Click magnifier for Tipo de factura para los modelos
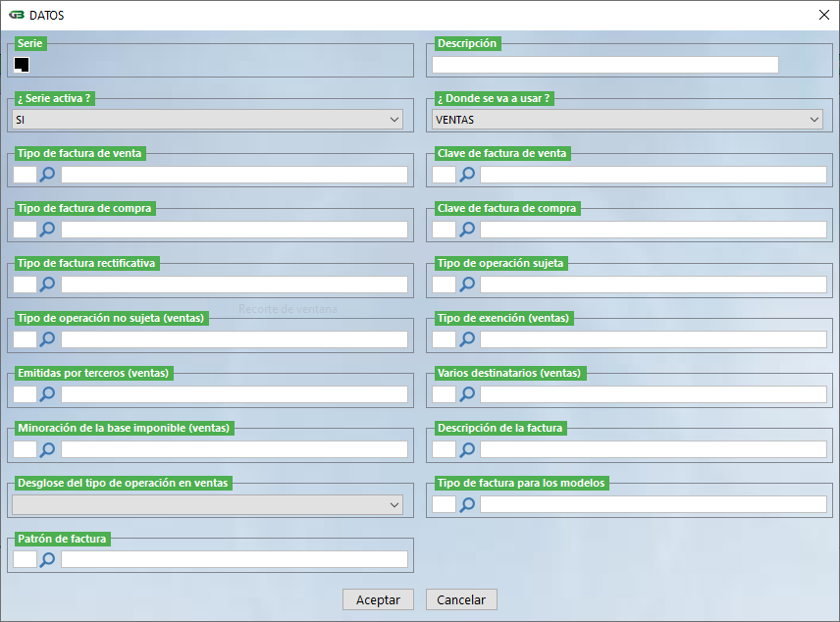 pyautogui.click(x=467, y=504)
